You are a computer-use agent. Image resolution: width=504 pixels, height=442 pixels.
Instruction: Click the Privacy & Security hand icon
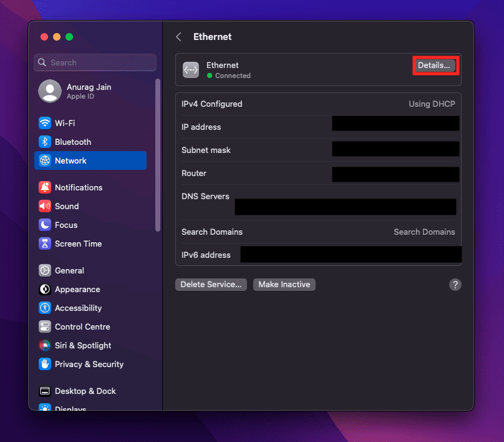coord(45,364)
